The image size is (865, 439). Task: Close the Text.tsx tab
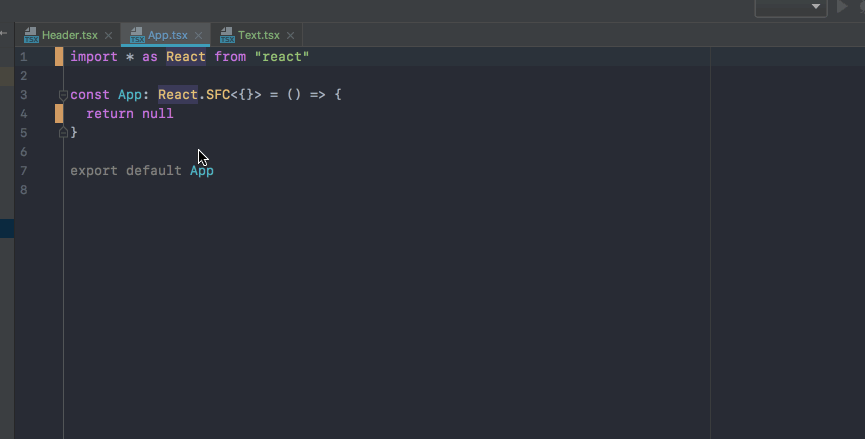tap(290, 35)
